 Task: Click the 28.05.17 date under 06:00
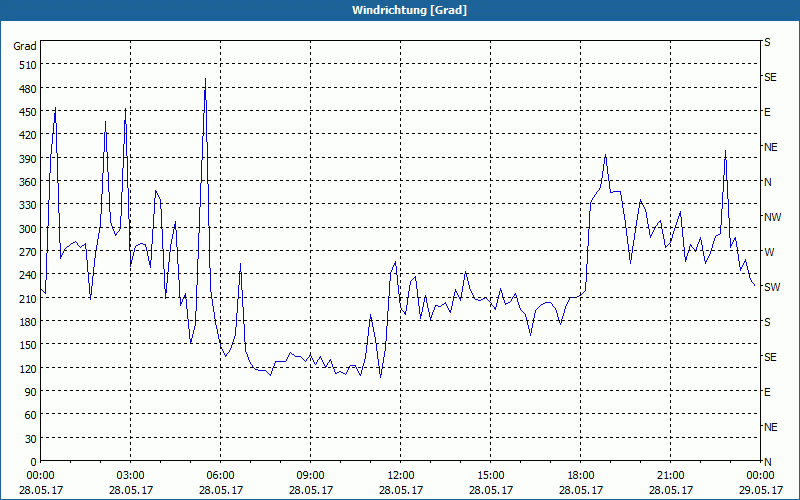click(x=220, y=490)
